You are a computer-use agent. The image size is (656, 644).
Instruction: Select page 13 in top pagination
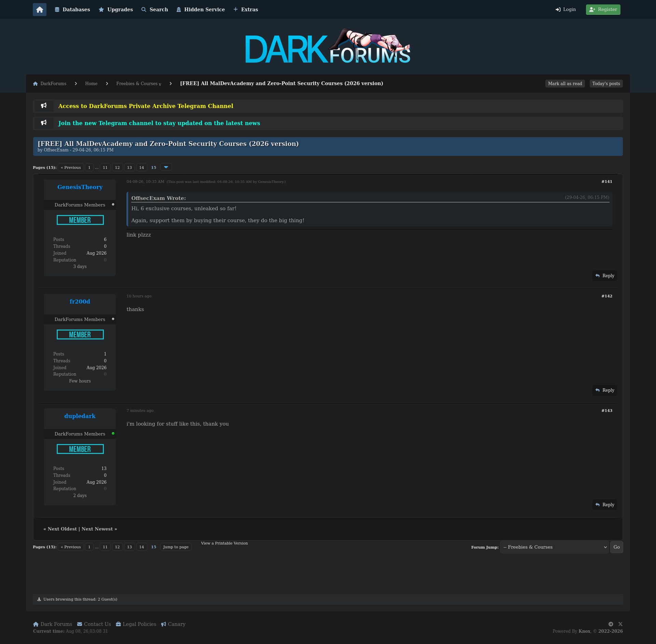(129, 167)
